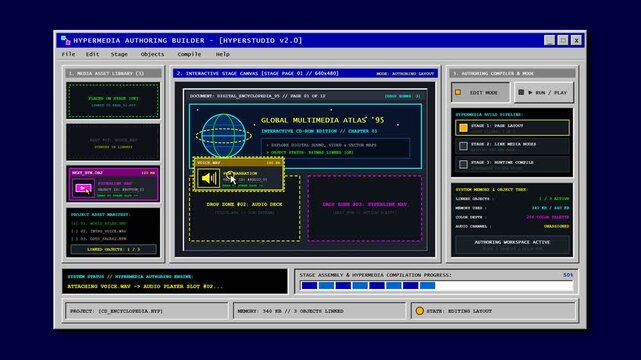
Task: Maximize the HyperStudio window
Action: (x=563, y=40)
